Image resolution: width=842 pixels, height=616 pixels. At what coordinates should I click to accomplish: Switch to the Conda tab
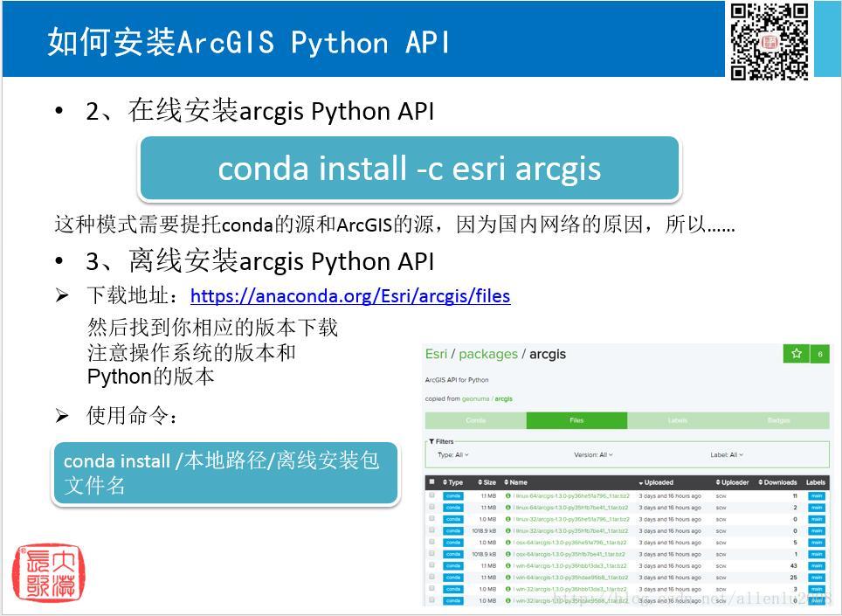(475, 420)
